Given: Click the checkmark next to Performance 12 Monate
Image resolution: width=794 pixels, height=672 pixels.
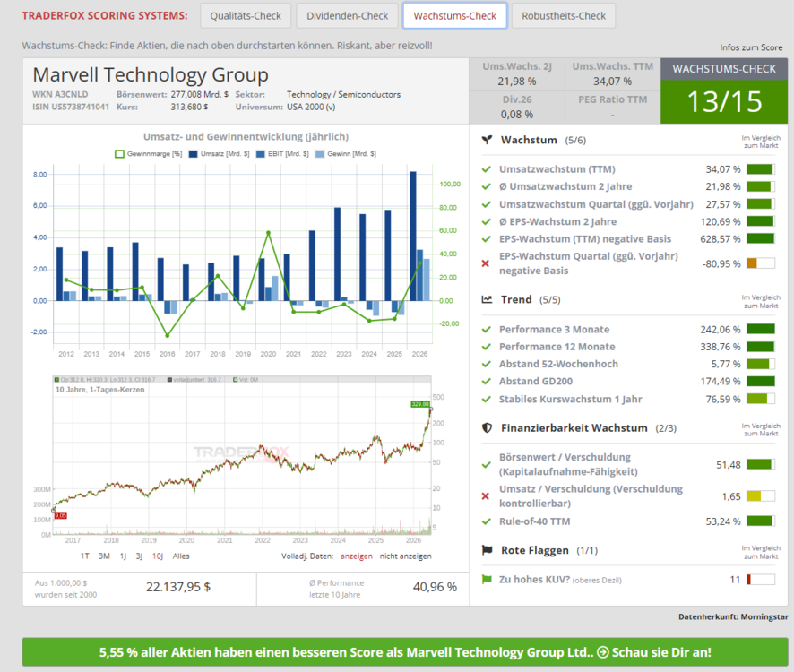Looking at the screenshot, I should click(x=486, y=347).
